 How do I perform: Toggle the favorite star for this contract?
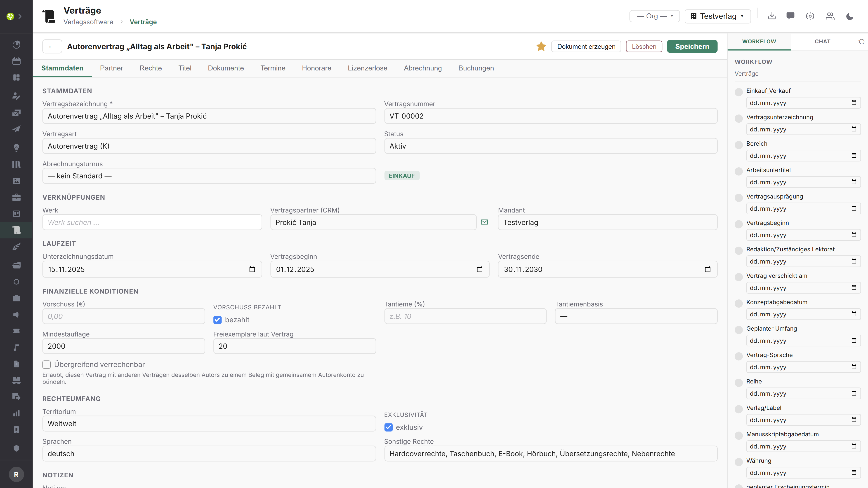coord(541,47)
